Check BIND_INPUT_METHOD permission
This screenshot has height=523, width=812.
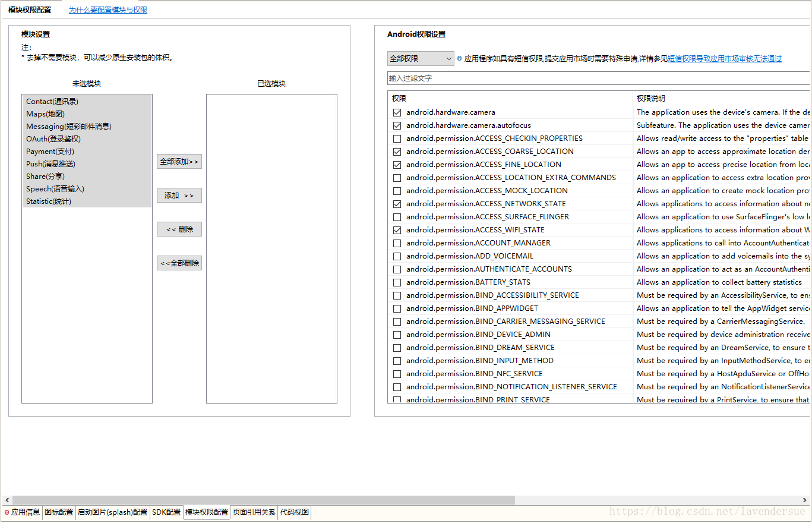[397, 361]
